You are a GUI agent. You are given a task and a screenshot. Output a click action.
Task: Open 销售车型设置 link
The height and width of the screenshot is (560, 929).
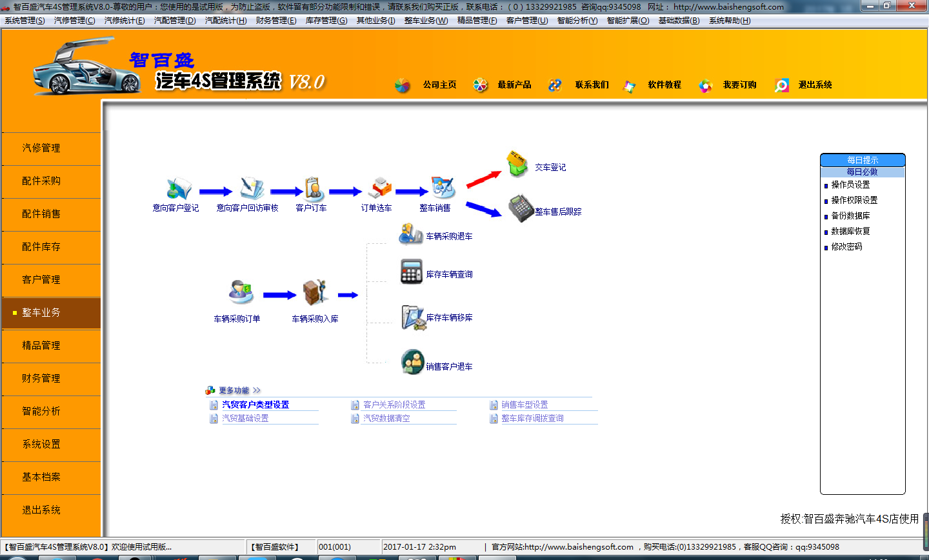(524, 405)
